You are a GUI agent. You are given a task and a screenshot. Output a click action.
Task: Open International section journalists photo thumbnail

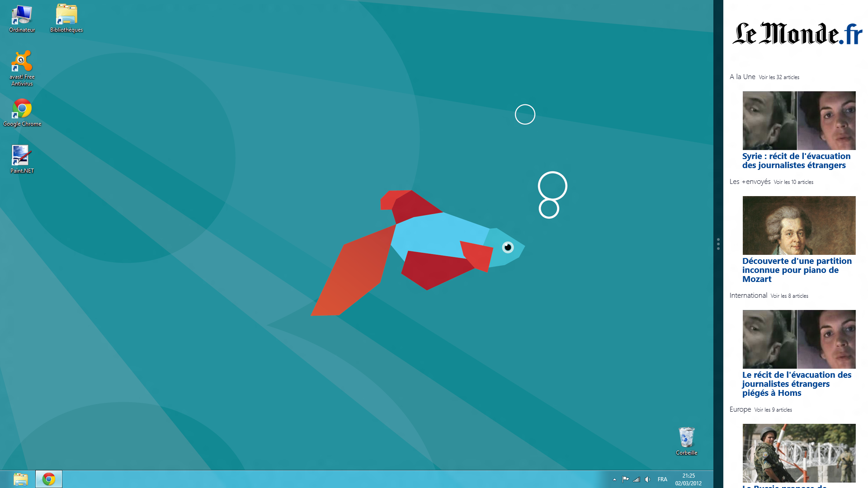click(x=799, y=339)
